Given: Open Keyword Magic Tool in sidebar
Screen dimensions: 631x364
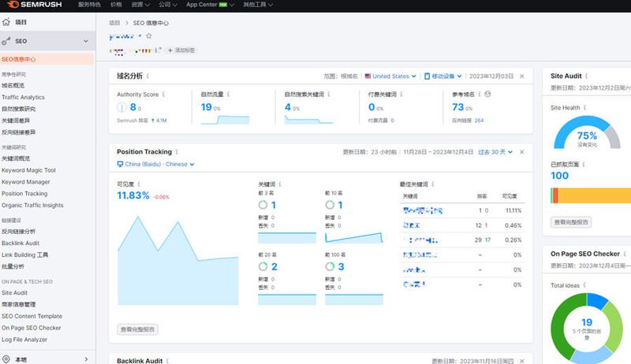Looking at the screenshot, I should (x=28, y=170).
